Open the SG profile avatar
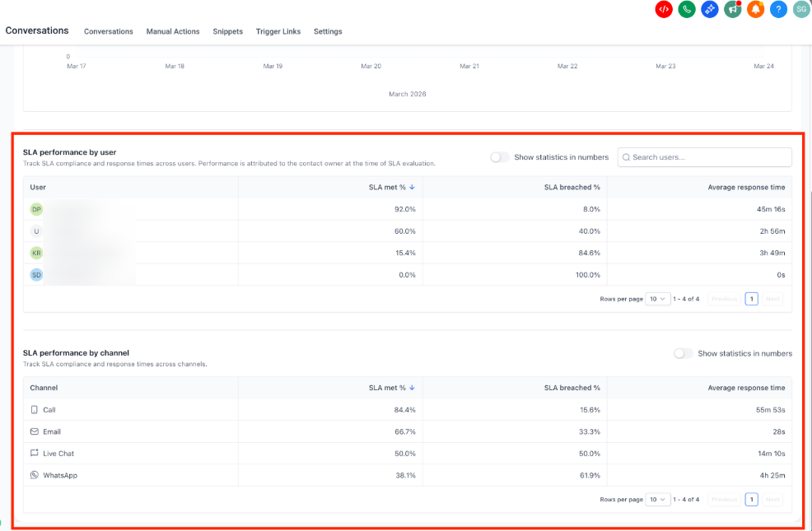812x531 pixels. [x=801, y=9]
